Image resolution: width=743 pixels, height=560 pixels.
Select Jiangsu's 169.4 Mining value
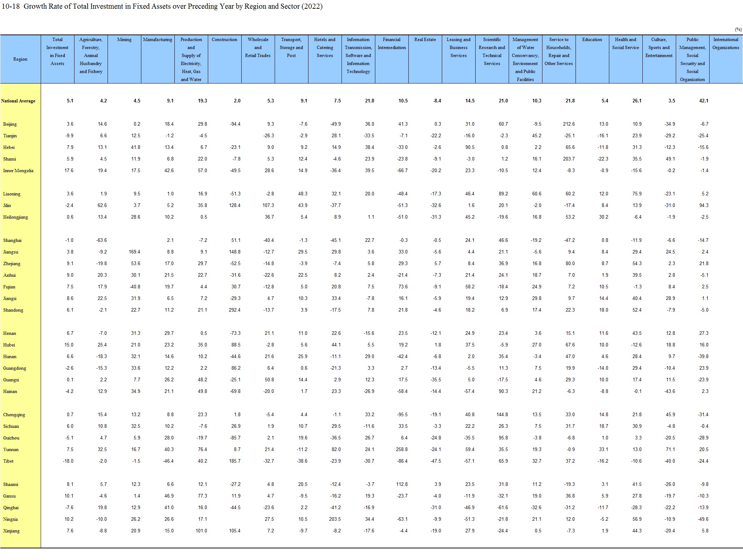(x=134, y=252)
